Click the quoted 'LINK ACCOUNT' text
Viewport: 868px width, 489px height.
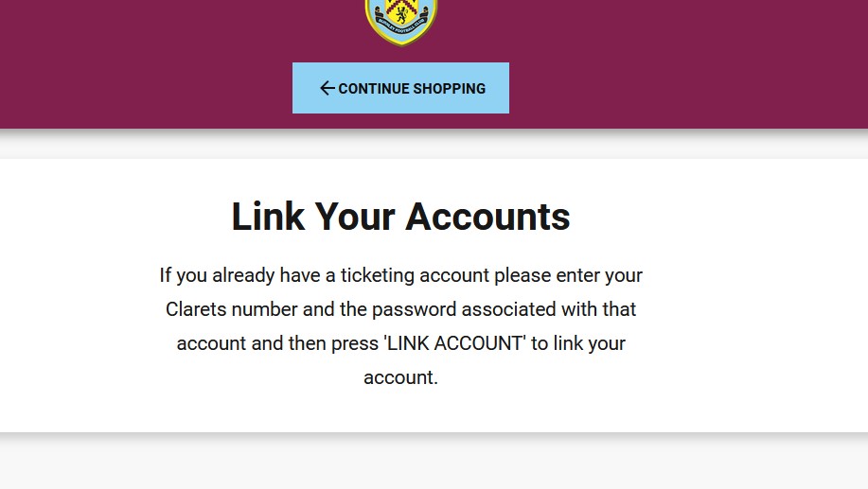coord(454,343)
